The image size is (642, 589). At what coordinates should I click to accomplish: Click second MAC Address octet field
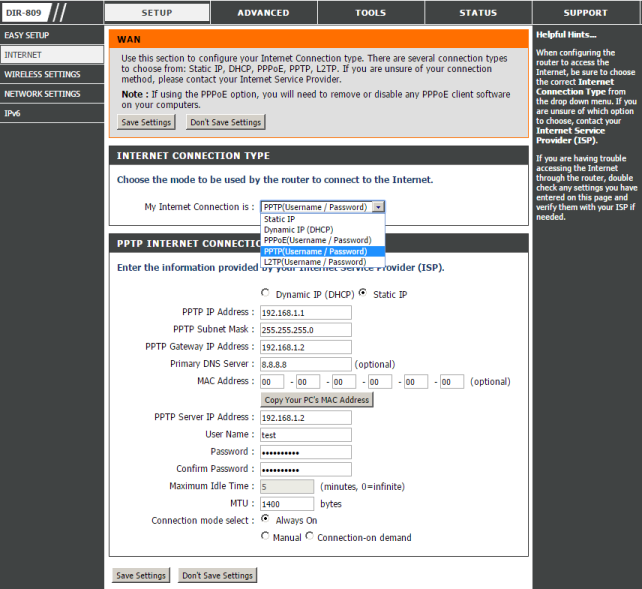click(308, 382)
